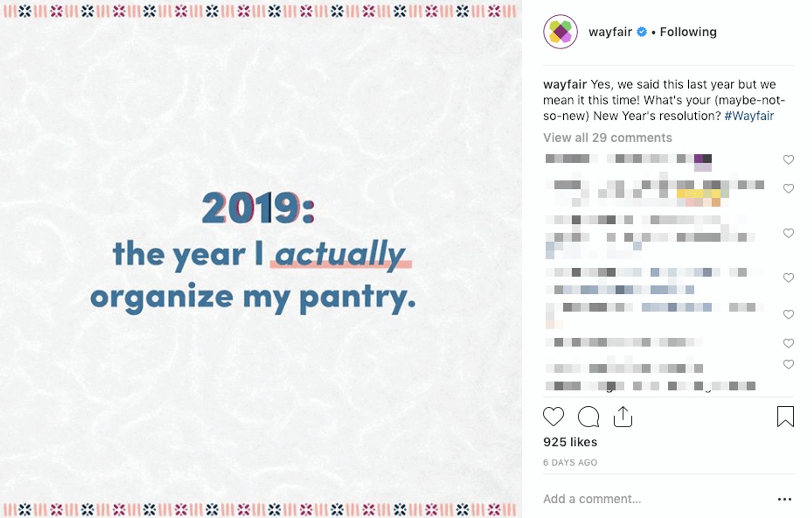Open the 6 DAYS AGO post timestamp
Screen dimensions: 812x518
[569, 462]
